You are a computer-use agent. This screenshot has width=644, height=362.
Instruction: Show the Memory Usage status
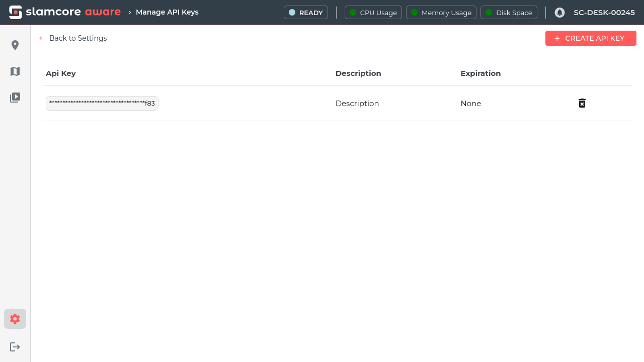(x=441, y=13)
